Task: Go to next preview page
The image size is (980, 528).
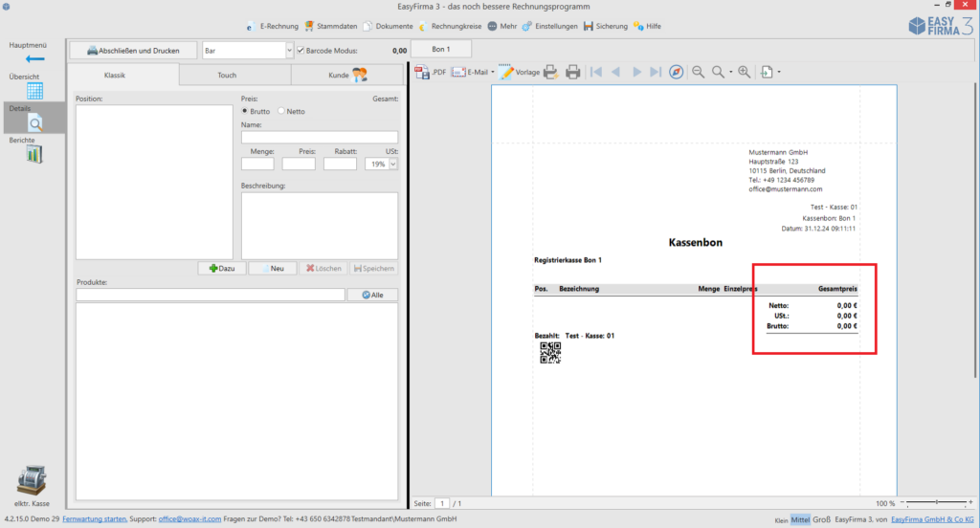Action: [x=636, y=73]
